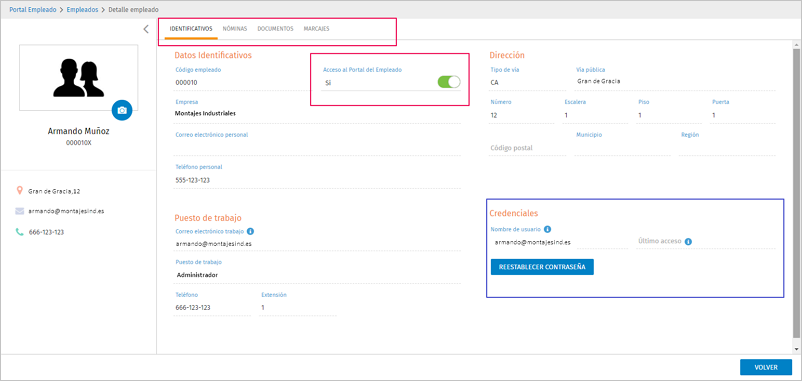The image size is (802, 381).
Task: Click the Puerta field
Action: 743,116
